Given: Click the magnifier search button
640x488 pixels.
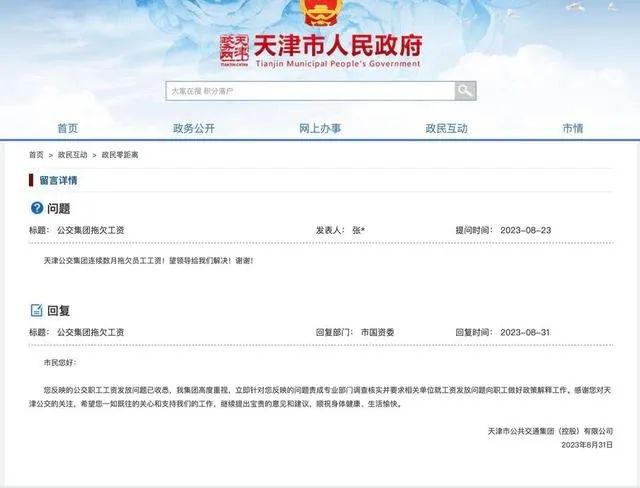Looking at the screenshot, I should (x=465, y=91).
